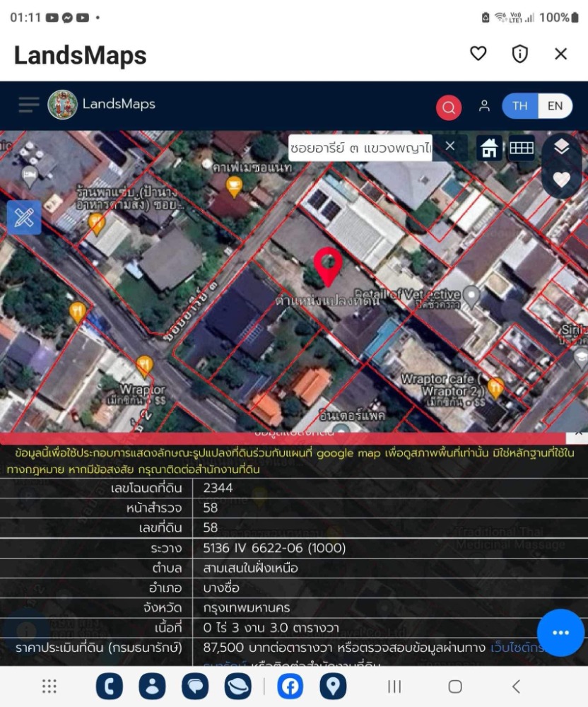Select the ruler and pencil measure tool
The image size is (588, 707).
coord(24,218)
